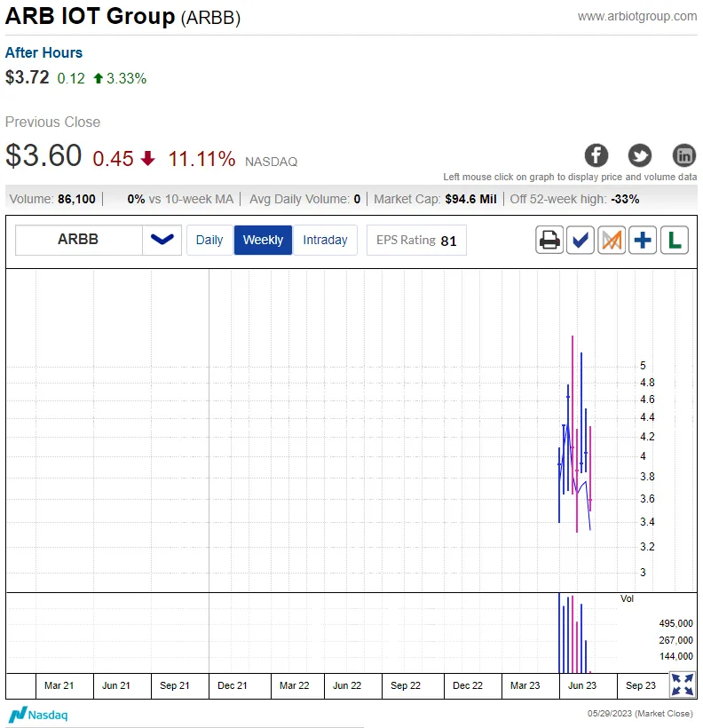Share on Twitter icon
The width and height of the screenshot is (703, 728).
pos(640,155)
